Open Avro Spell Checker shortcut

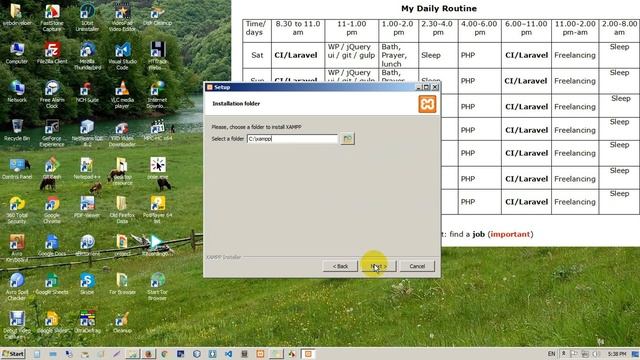(x=17, y=286)
